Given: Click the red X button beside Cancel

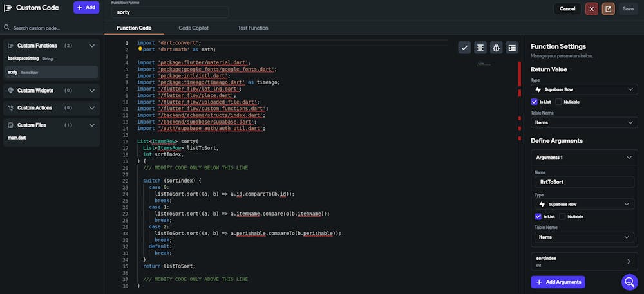Looking at the screenshot, I should pos(591,9).
